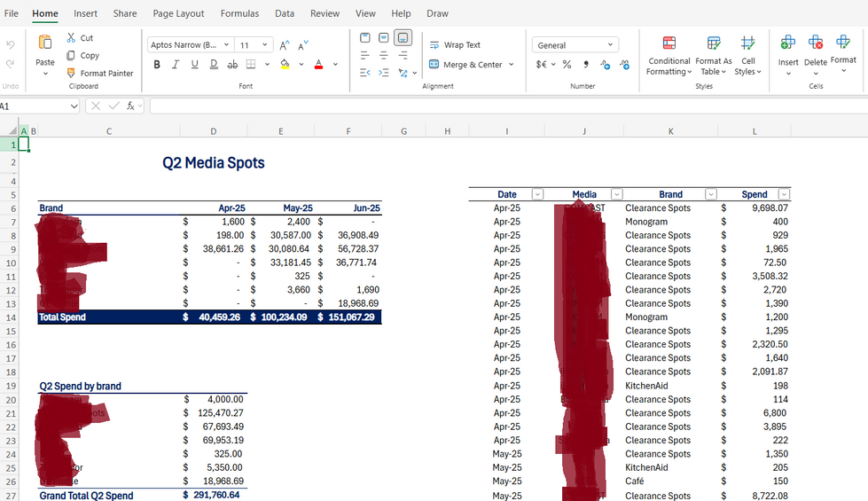Click the Undo arrow
The image size is (868, 501).
point(11,45)
